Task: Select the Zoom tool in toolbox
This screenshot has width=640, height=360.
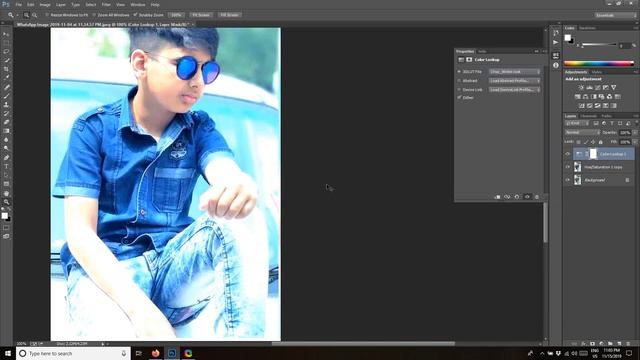Action: click(x=6, y=202)
